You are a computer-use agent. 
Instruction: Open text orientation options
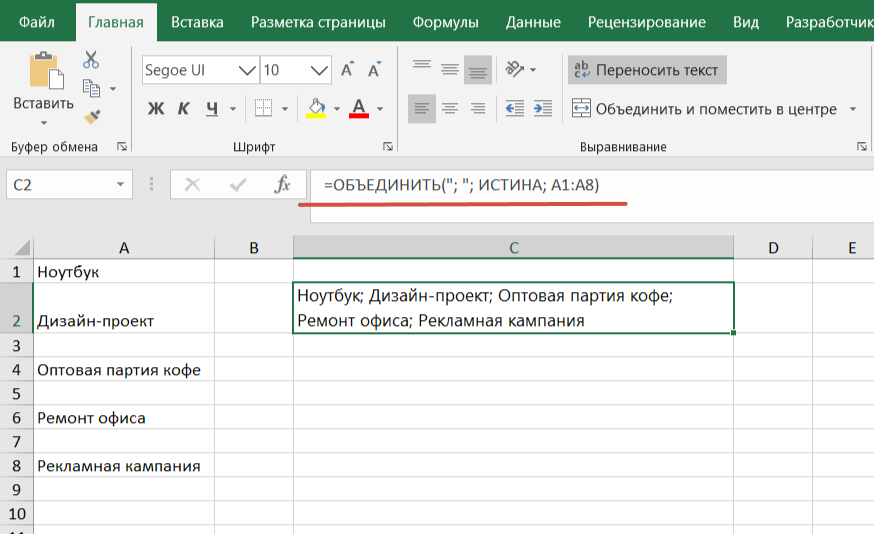coord(514,69)
